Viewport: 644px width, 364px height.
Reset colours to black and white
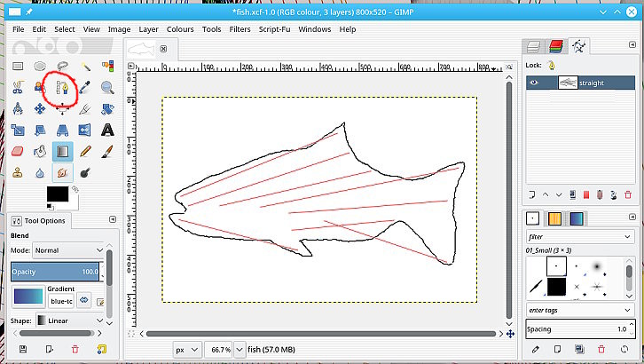[50, 206]
